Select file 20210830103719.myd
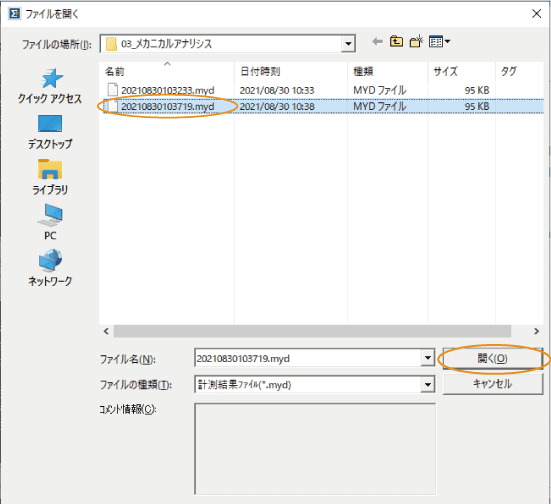Screen dimensions: 551x504 [x=168, y=106]
